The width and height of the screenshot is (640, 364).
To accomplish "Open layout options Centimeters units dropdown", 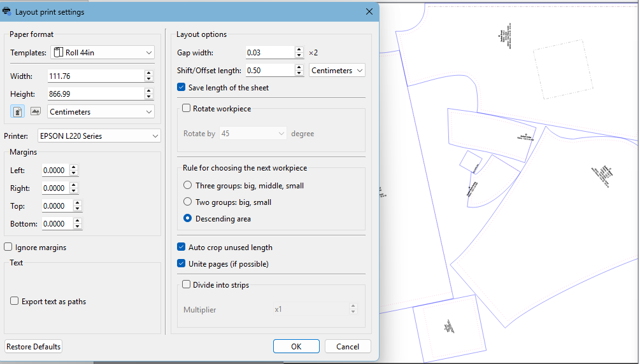I will (x=337, y=70).
